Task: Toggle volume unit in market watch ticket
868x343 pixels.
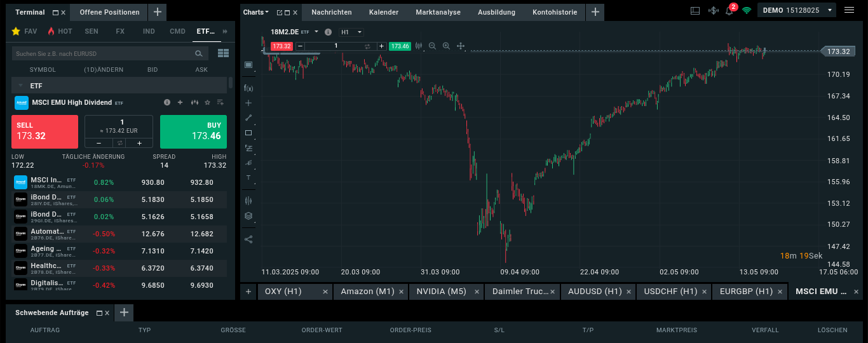Action: (119, 143)
